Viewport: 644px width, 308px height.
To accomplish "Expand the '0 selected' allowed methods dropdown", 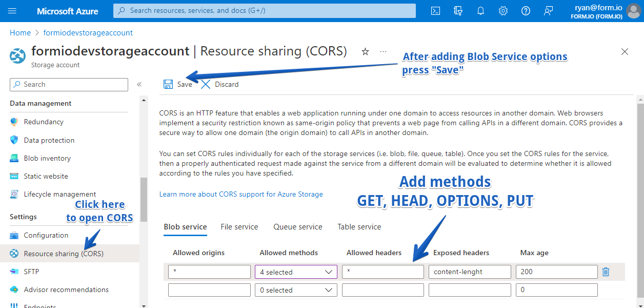I will [x=296, y=290].
